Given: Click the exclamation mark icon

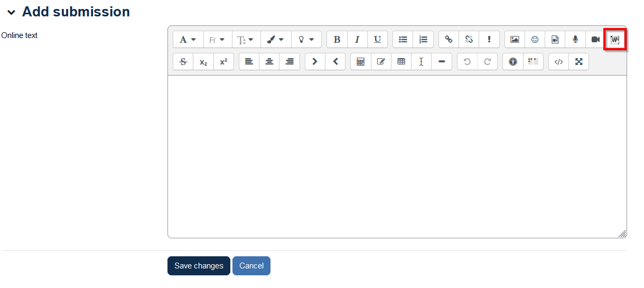Looking at the screenshot, I should click(489, 40).
